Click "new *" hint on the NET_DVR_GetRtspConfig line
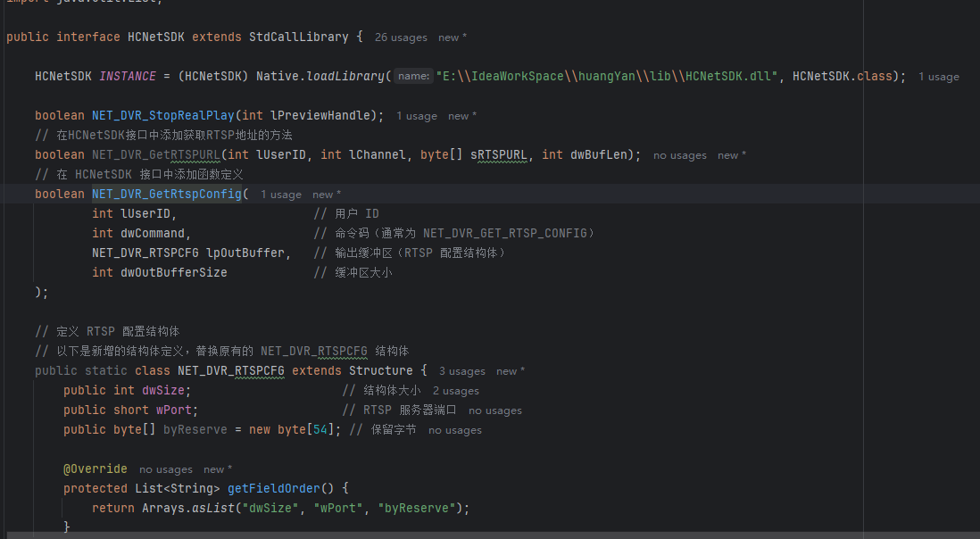980x539 pixels. (327, 195)
